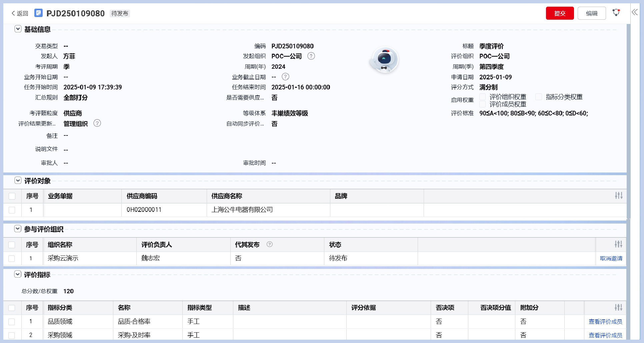Collapse the 基础信息 section

[18, 29]
